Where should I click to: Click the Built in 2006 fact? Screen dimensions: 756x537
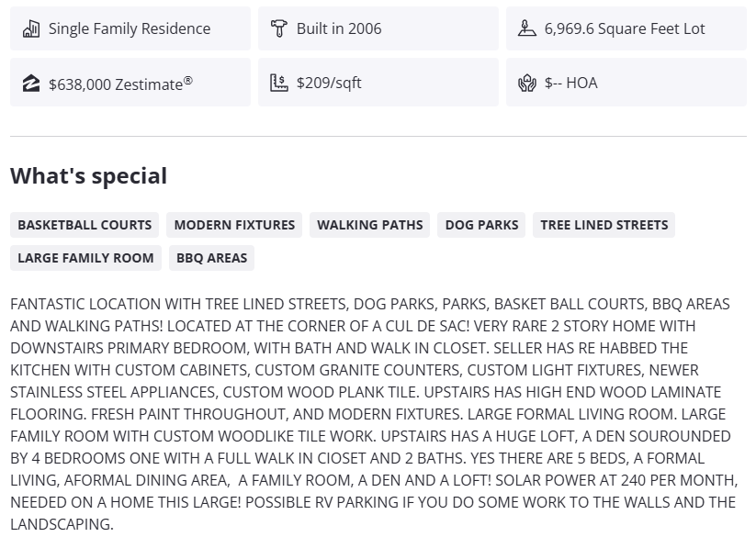point(338,28)
